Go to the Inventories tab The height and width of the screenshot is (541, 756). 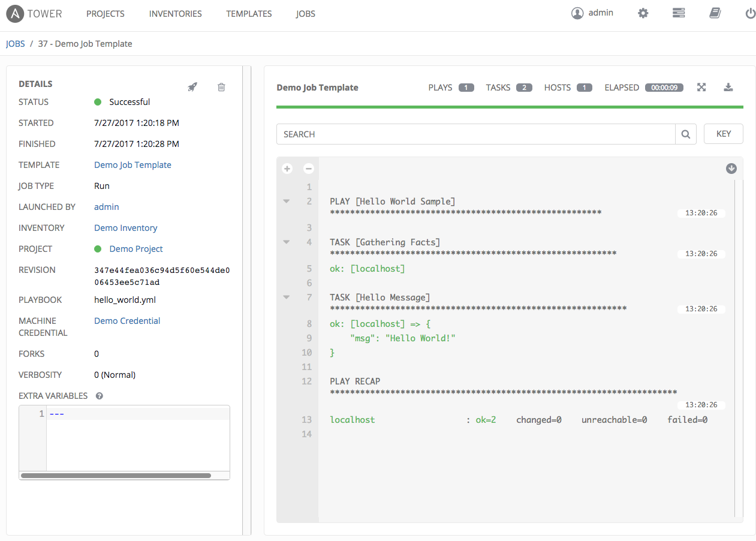tap(175, 13)
